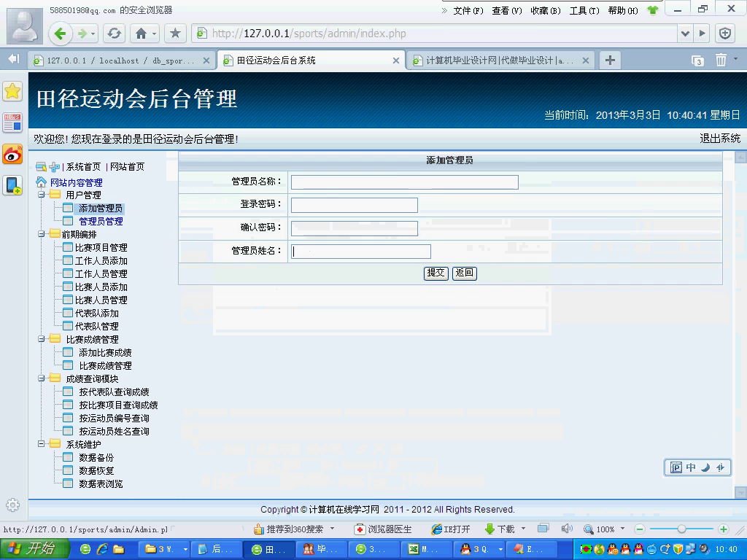747x560 pixels.
Task: Open the forward history dropdown arrow
Action: coord(93,34)
